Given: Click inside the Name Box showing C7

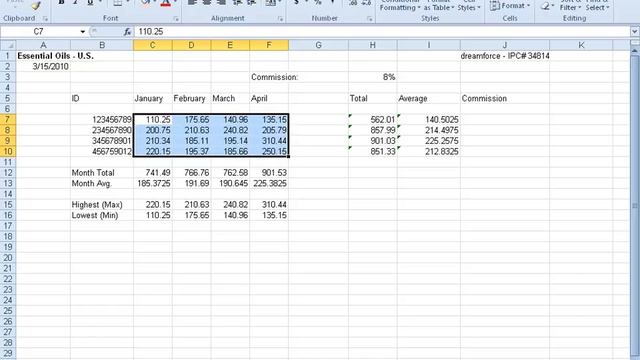Looking at the screenshot, I should point(39,31).
